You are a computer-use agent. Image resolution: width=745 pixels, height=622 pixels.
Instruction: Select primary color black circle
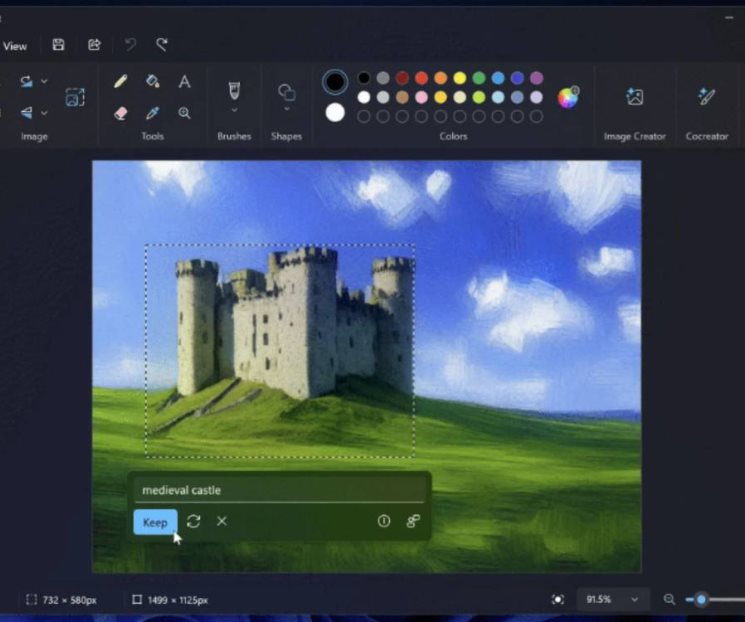click(335, 82)
